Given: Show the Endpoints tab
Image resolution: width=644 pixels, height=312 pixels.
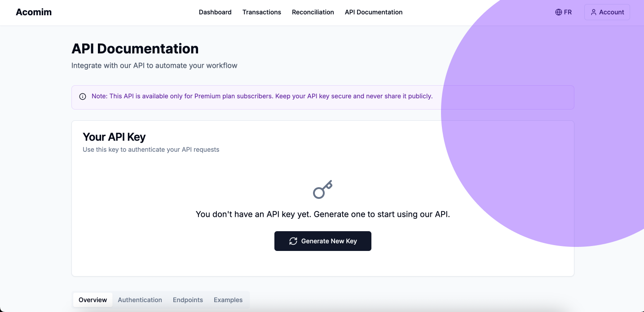Looking at the screenshot, I should (188, 300).
